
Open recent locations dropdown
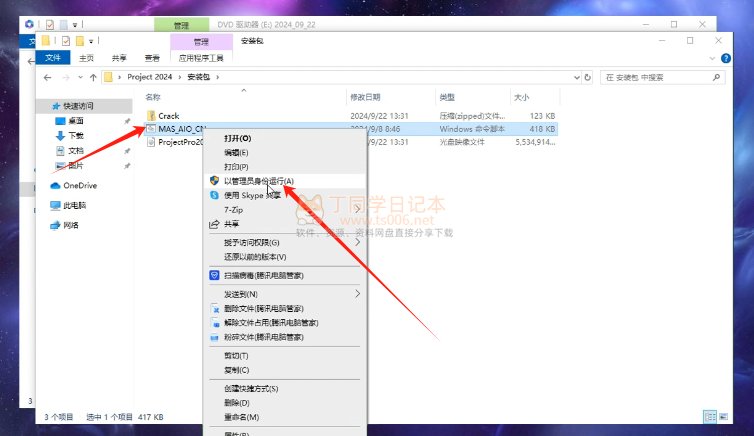80,77
